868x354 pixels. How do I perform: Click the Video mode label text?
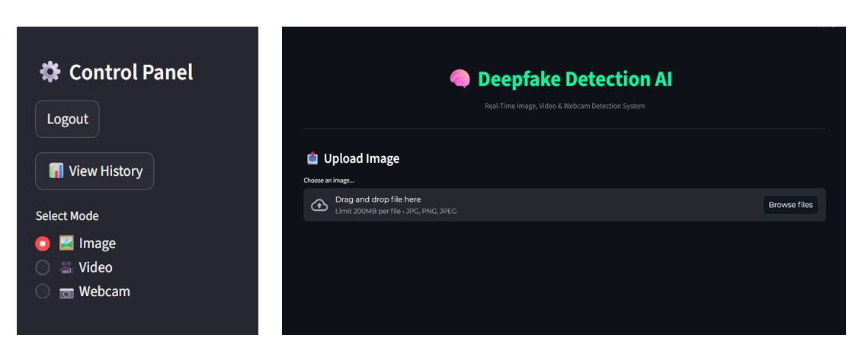[x=96, y=268]
